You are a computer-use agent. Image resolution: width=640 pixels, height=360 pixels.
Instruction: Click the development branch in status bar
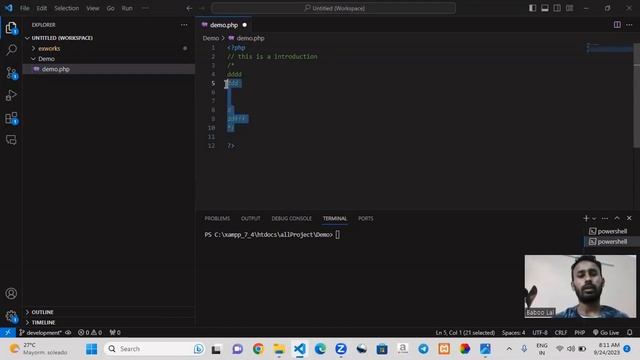(40, 332)
